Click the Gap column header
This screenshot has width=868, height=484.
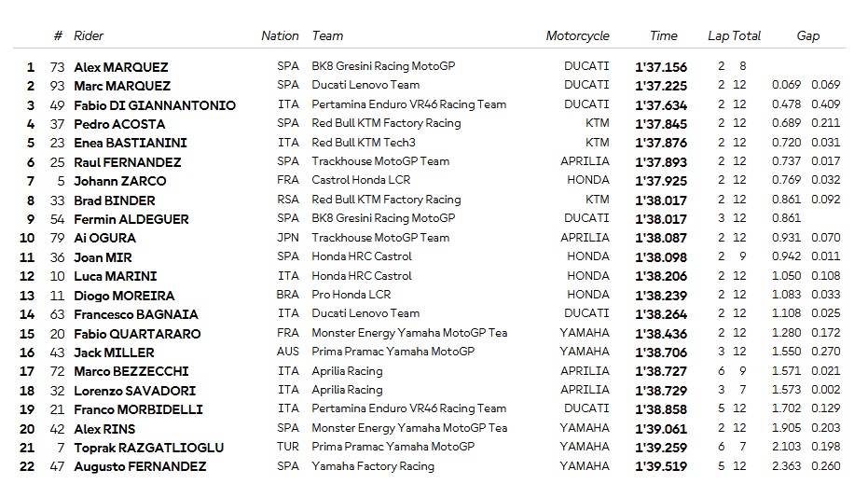tap(807, 36)
